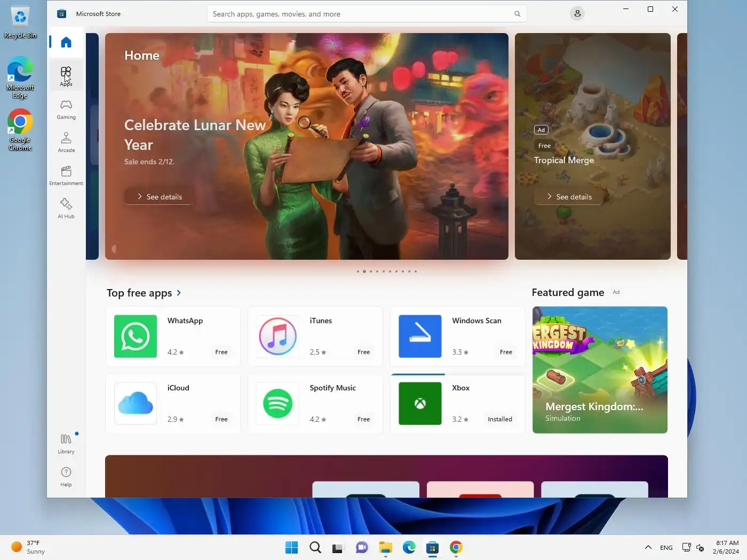The width and height of the screenshot is (747, 560).
Task: See details for Lunar New Year sale
Action: [x=159, y=197]
